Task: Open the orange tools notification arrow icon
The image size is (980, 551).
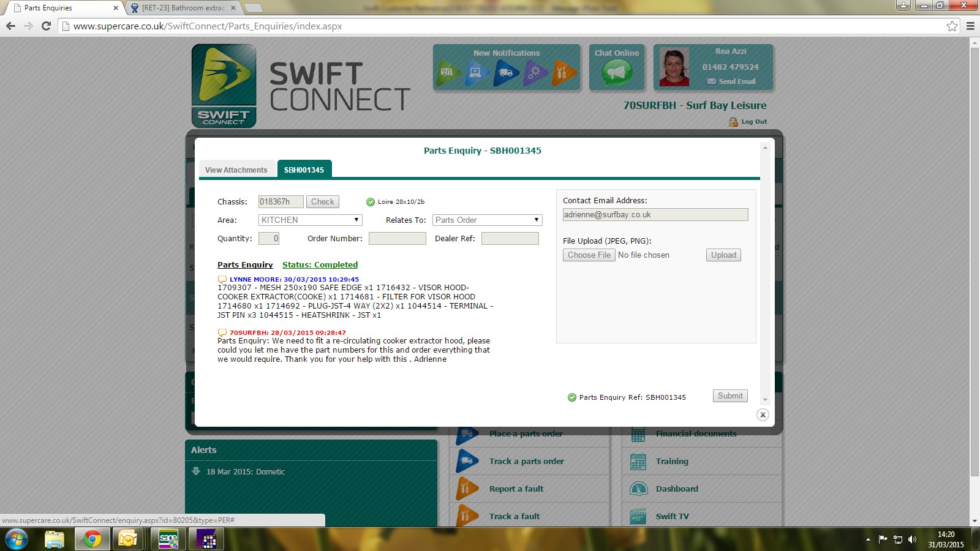Action: [x=563, y=72]
